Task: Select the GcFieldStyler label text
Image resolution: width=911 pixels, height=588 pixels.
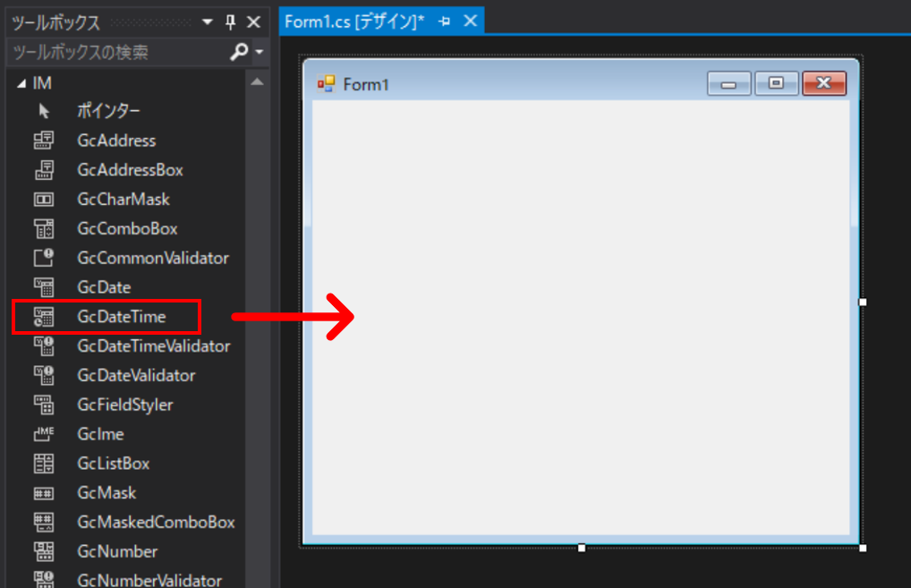Action: pyautogui.click(x=125, y=405)
